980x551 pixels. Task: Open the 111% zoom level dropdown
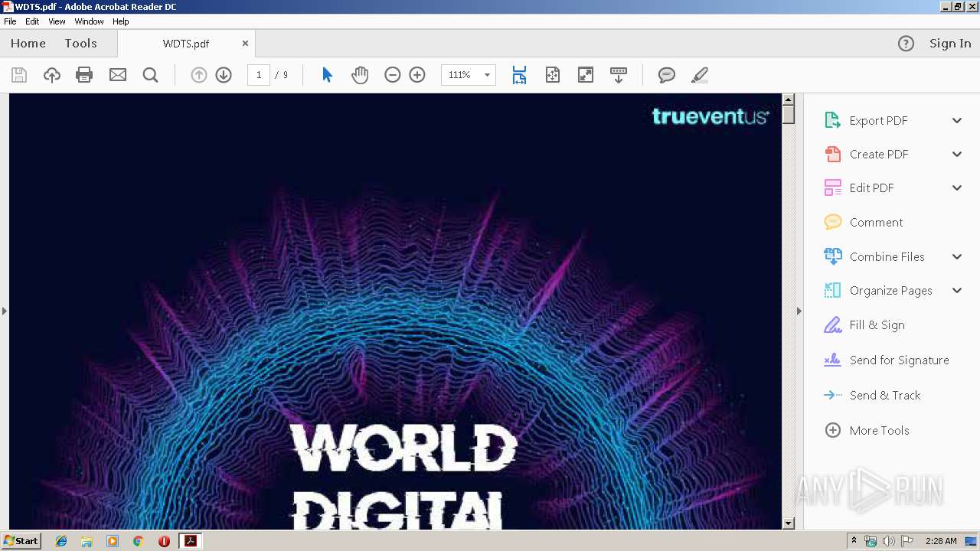coord(487,75)
